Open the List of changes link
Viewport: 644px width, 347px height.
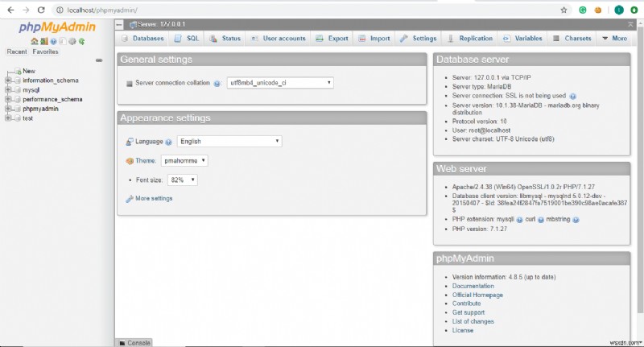(473, 321)
